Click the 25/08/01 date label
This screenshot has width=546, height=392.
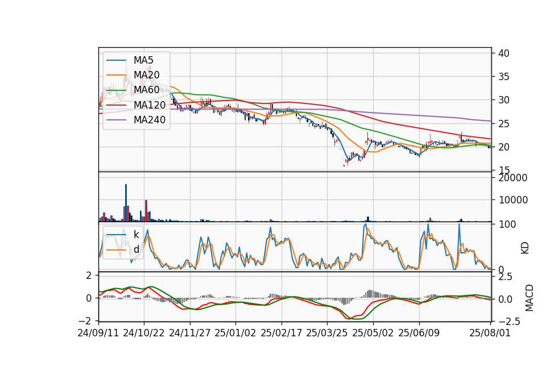(x=490, y=333)
